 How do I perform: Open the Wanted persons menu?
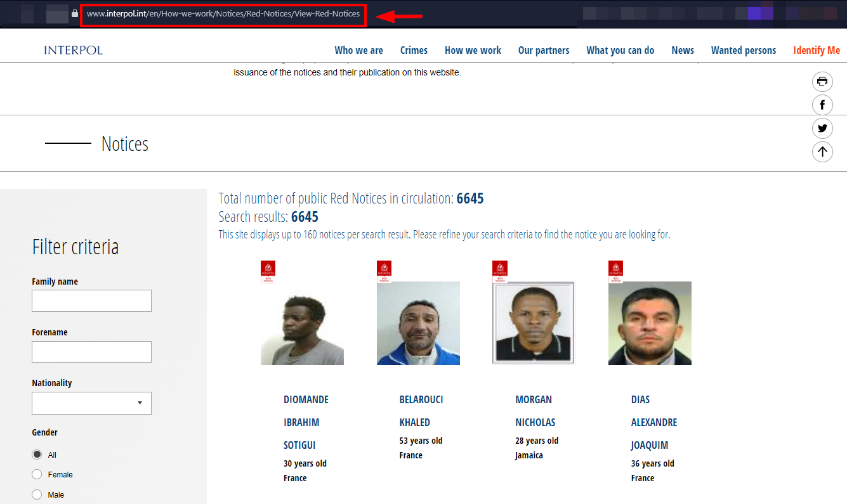pos(744,50)
